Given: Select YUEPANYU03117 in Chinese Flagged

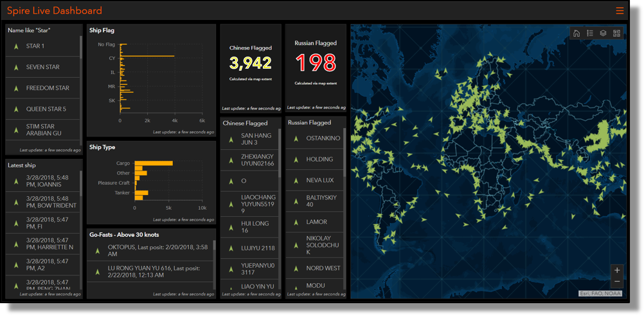Looking at the screenshot, I should tap(250, 268).
